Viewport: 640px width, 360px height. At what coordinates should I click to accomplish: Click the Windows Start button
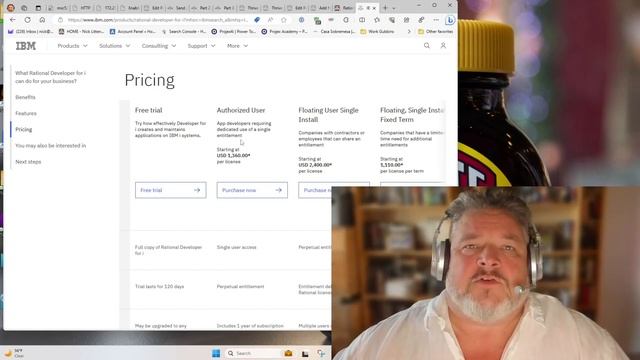click(216, 353)
